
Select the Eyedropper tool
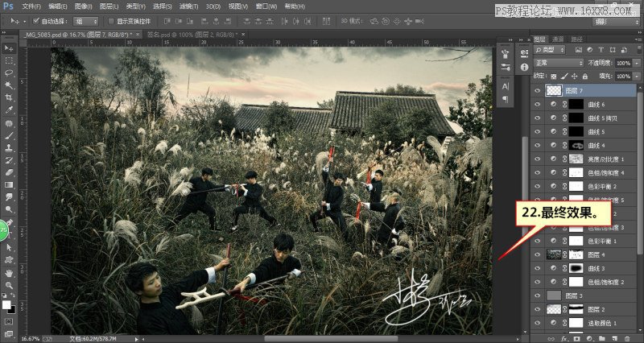(9, 110)
